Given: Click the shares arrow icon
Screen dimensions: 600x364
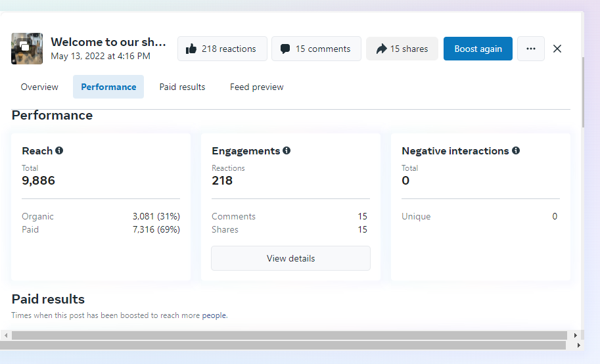Looking at the screenshot, I should tap(381, 49).
